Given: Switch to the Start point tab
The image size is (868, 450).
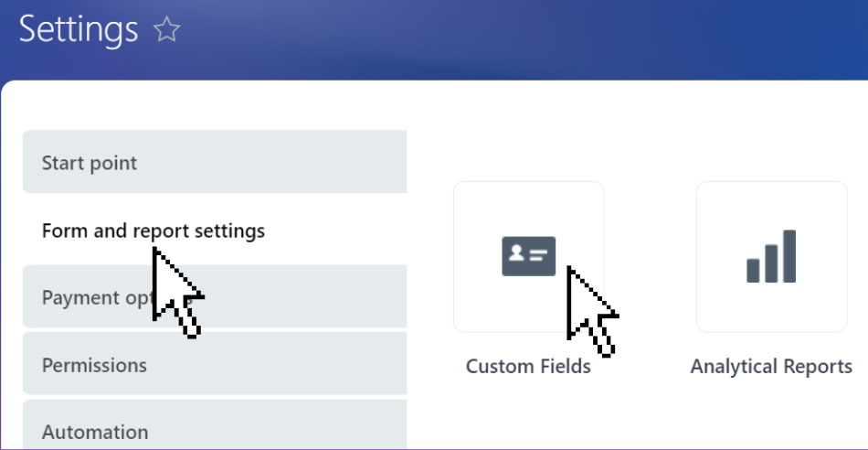Looking at the screenshot, I should pyautogui.click(x=215, y=162).
